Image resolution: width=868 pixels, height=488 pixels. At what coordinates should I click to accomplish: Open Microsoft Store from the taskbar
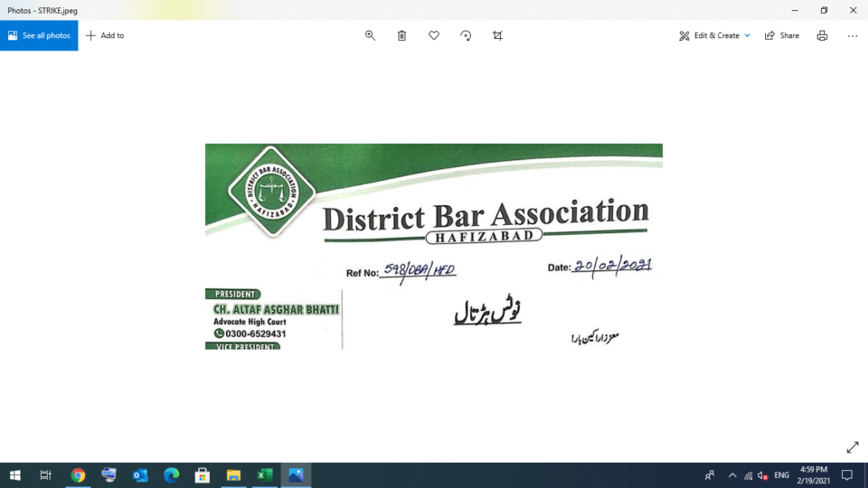[203, 475]
